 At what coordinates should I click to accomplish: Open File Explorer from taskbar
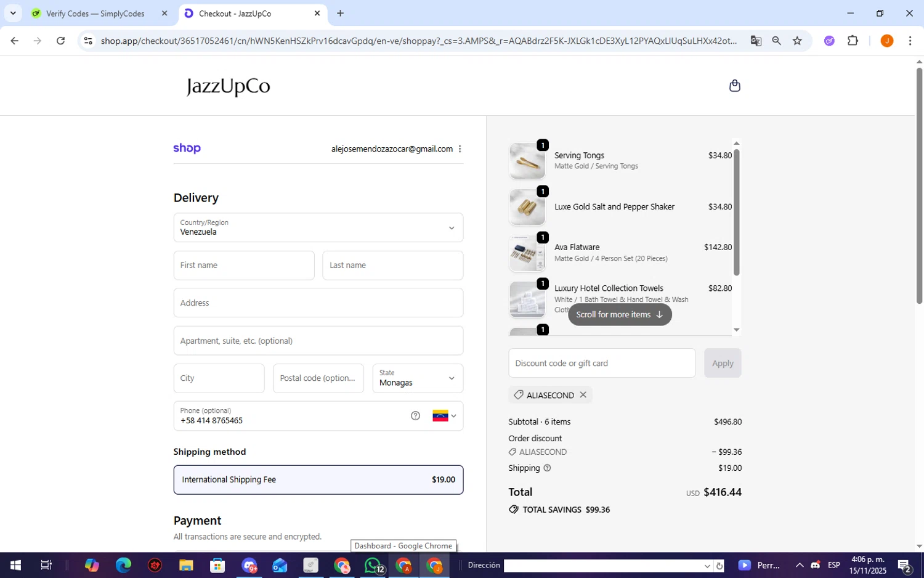(186, 565)
